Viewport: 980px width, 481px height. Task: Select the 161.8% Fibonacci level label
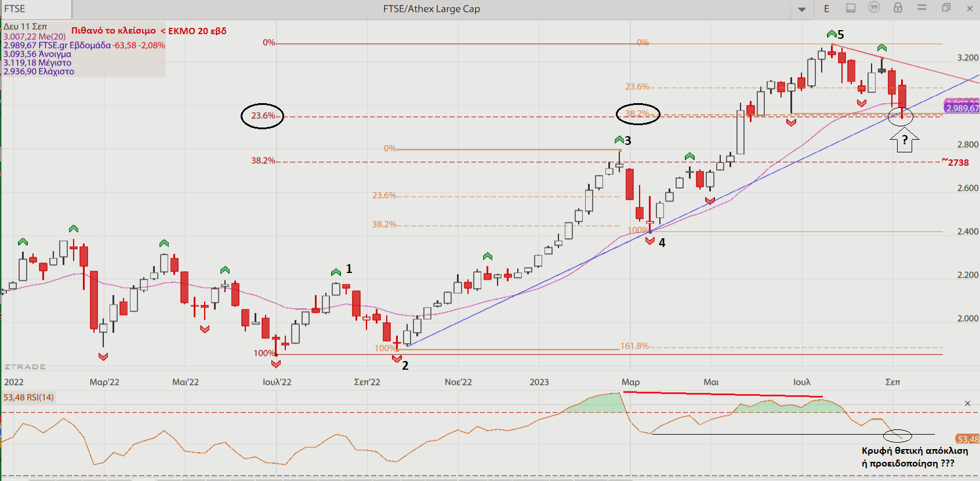point(634,346)
